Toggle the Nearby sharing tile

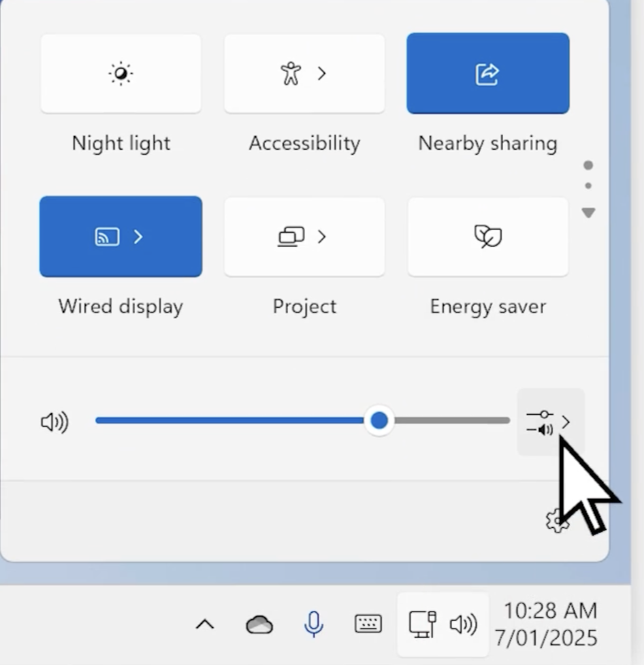487,73
